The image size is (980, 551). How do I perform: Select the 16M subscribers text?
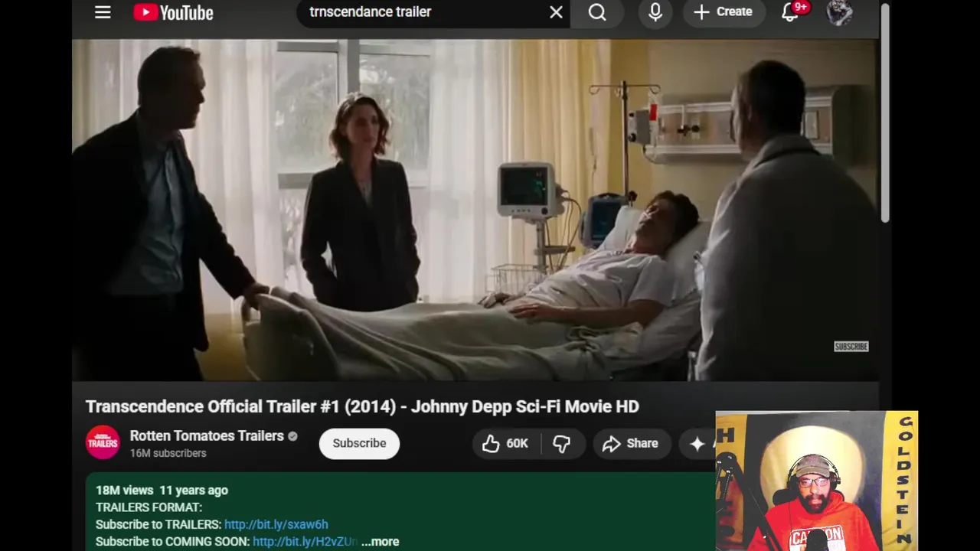pos(168,453)
